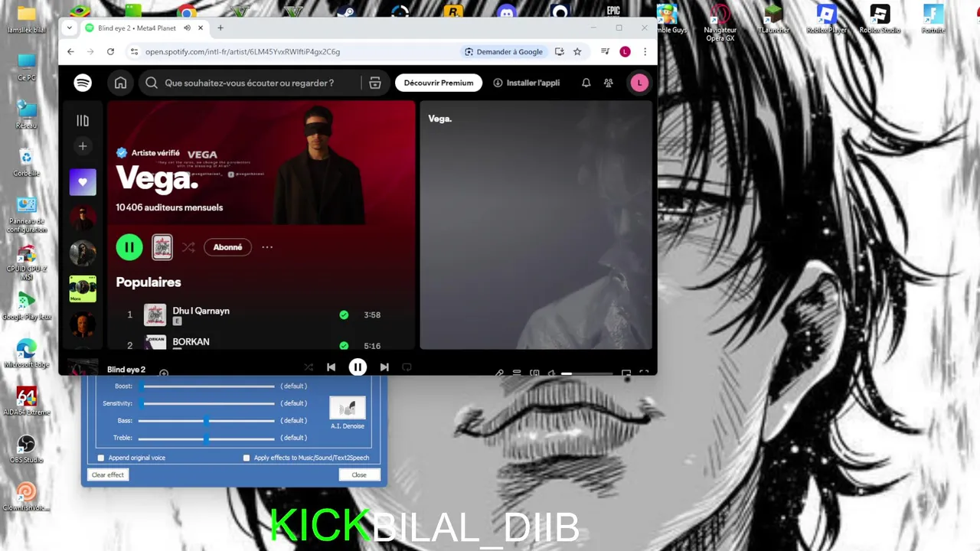The width and height of the screenshot is (980, 551).
Task: Click the saved checkmark on Dhu l Qarnayn
Action: pyautogui.click(x=344, y=315)
